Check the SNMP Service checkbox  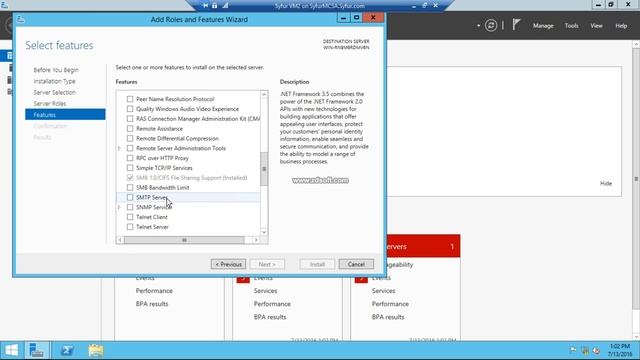click(x=130, y=207)
